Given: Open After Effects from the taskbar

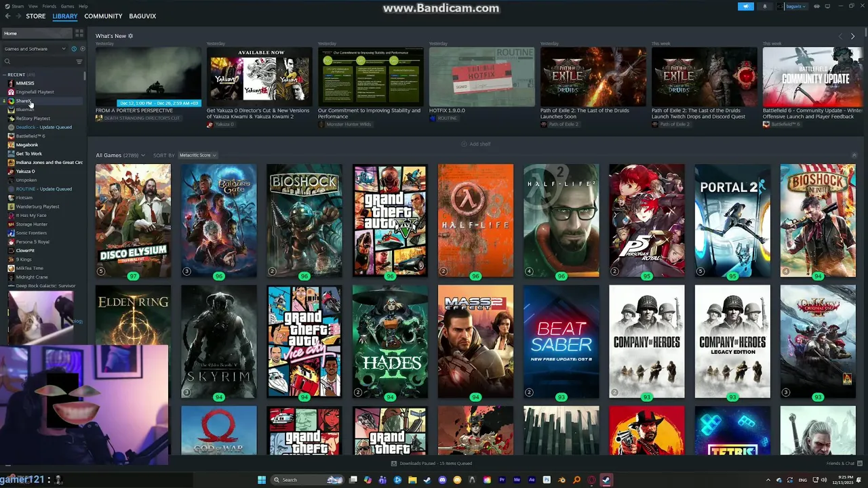Looking at the screenshot, I should click(532, 480).
